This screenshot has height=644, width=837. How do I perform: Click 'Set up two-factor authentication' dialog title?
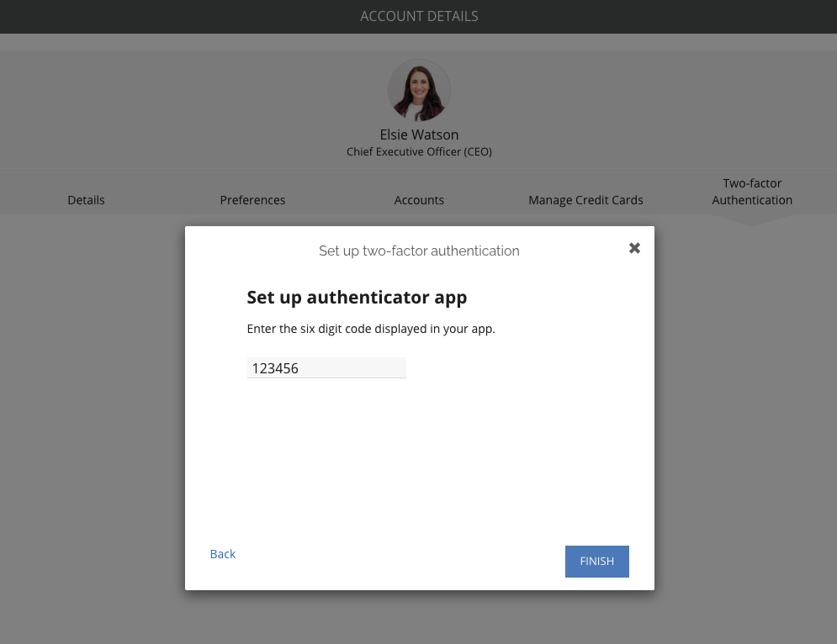(419, 251)
